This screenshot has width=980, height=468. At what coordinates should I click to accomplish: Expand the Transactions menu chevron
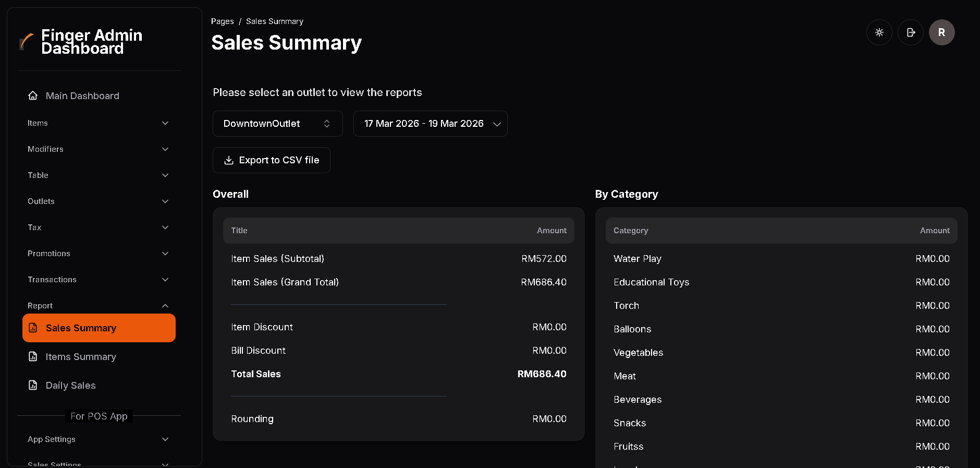click(x=165, y=280)
